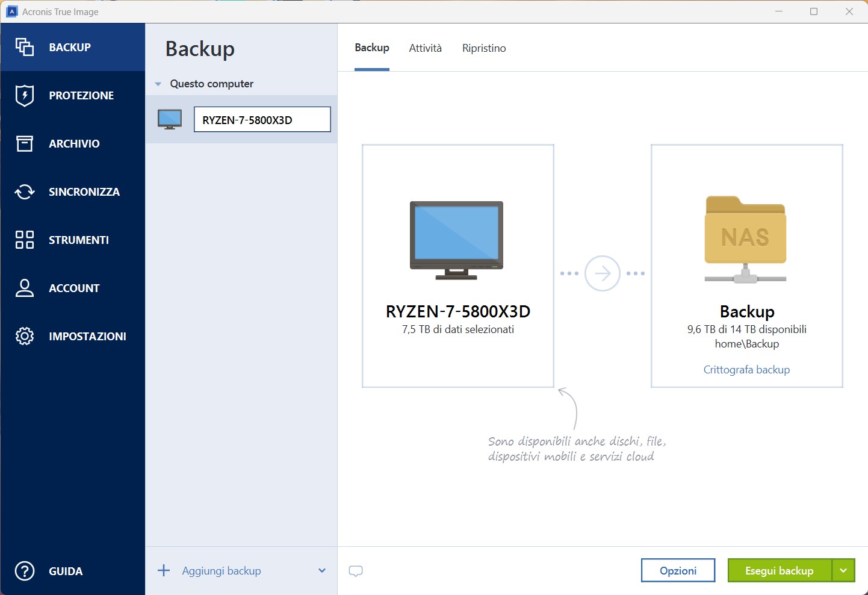This screenshot has height=595, width=868.
Task: Switch to the Ripristino tab
Action: point(484,48)
